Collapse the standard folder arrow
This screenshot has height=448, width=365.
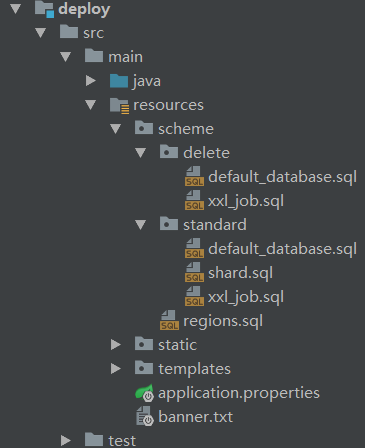tap(140, 225)
